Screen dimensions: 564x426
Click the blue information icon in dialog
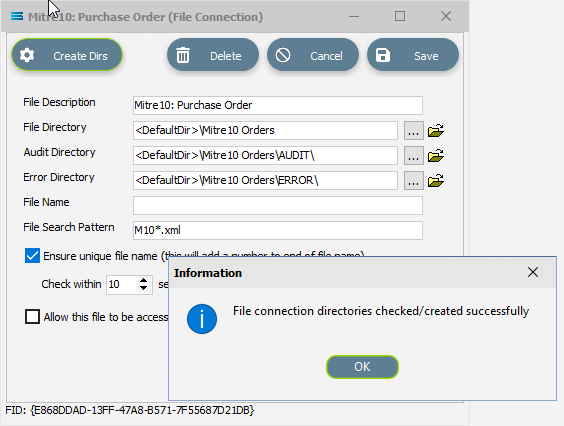(202, 319)
